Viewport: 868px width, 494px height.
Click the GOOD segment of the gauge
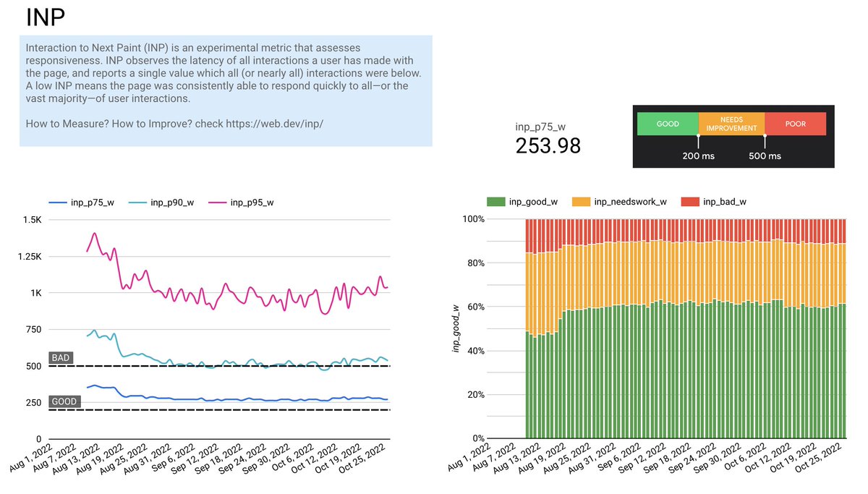[x=666, y=124]
